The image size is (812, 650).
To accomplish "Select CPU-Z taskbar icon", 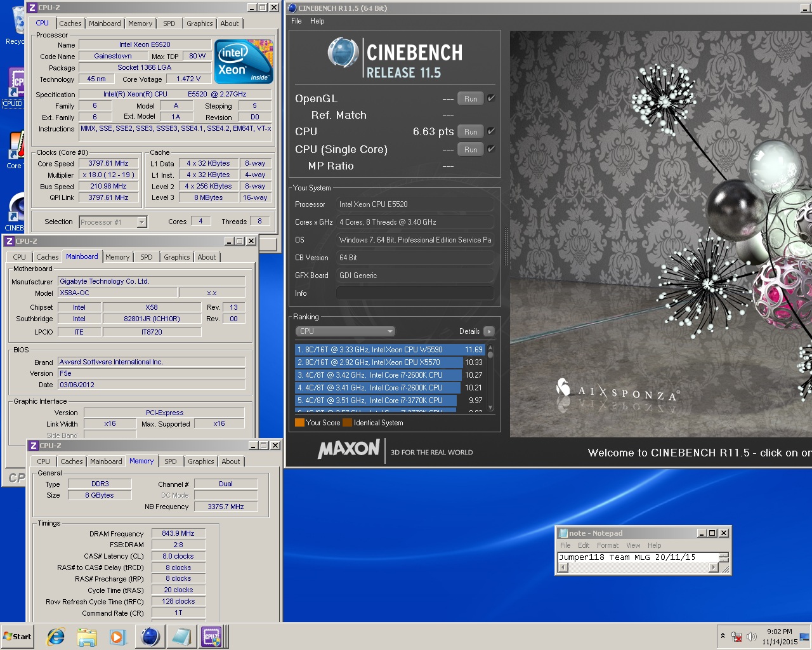I will [x=212, y=637].
